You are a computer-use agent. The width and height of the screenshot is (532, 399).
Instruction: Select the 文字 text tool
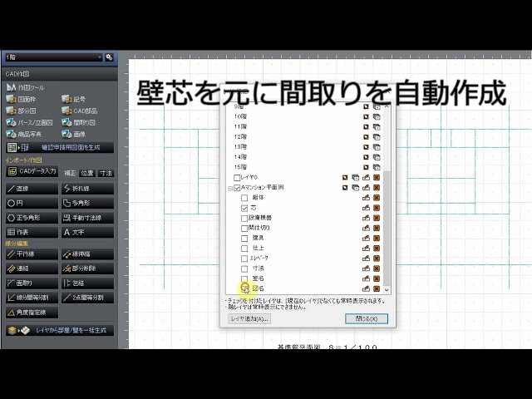(x=87, y=233)
